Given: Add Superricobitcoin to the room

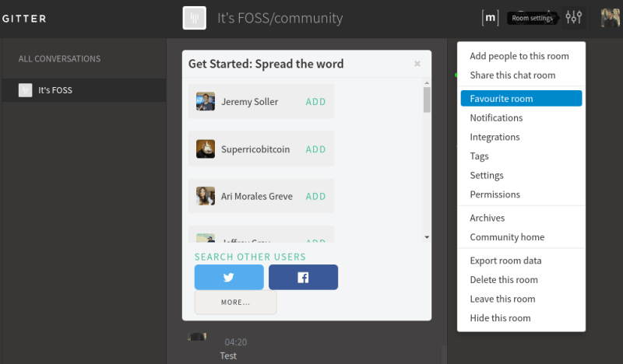Looking at the screenshot, I should pyautogui.click(x=315, y=149).
